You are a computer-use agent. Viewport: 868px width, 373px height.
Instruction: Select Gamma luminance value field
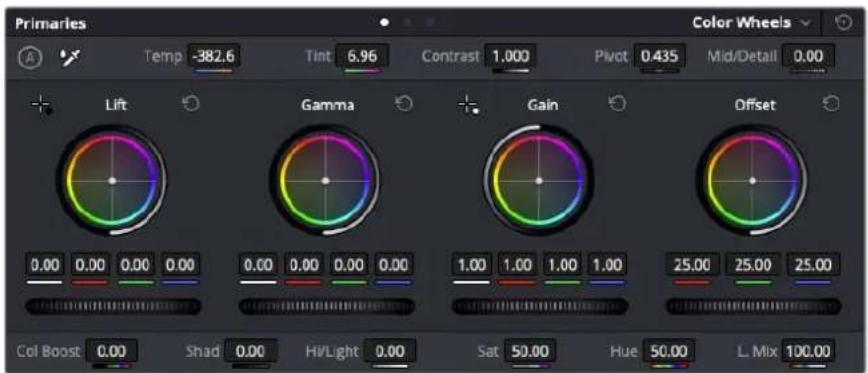click(259, 265)
